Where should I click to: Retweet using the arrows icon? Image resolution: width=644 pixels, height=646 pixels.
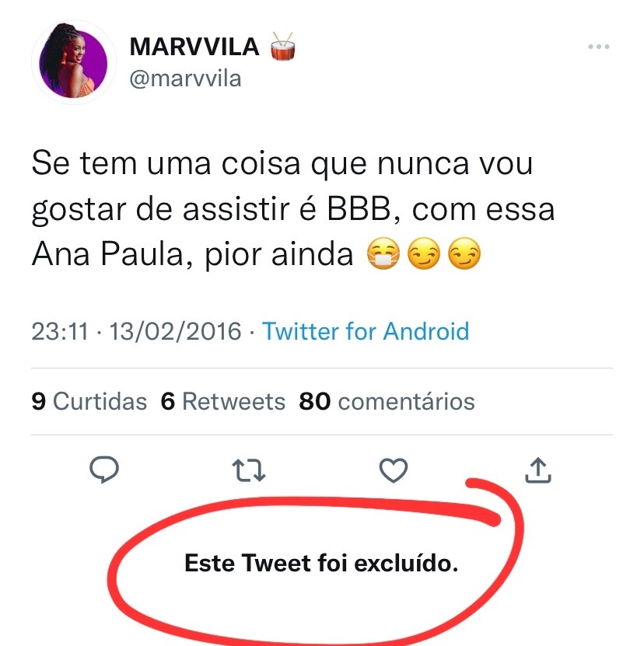tap(249, 470)
